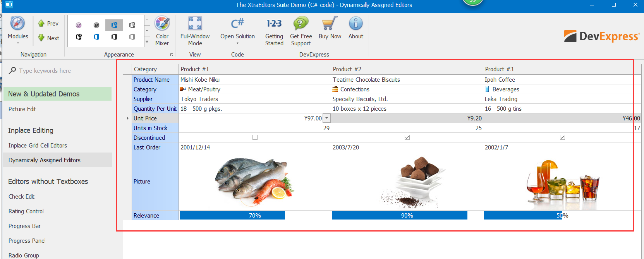
Task: Click Product #2 column header
Action: (407, 69)
